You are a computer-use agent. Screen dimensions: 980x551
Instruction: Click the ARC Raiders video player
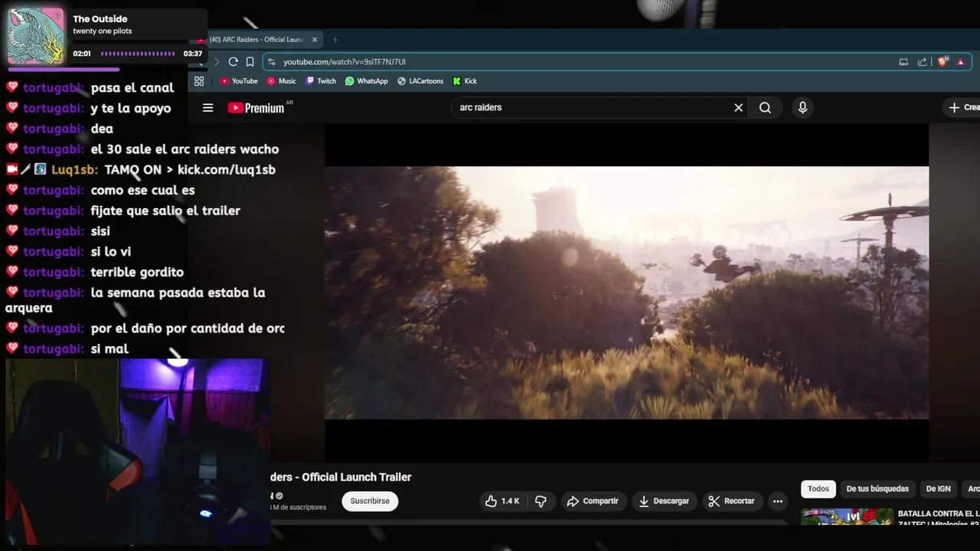pyautogui.click(x=626, y=293)
